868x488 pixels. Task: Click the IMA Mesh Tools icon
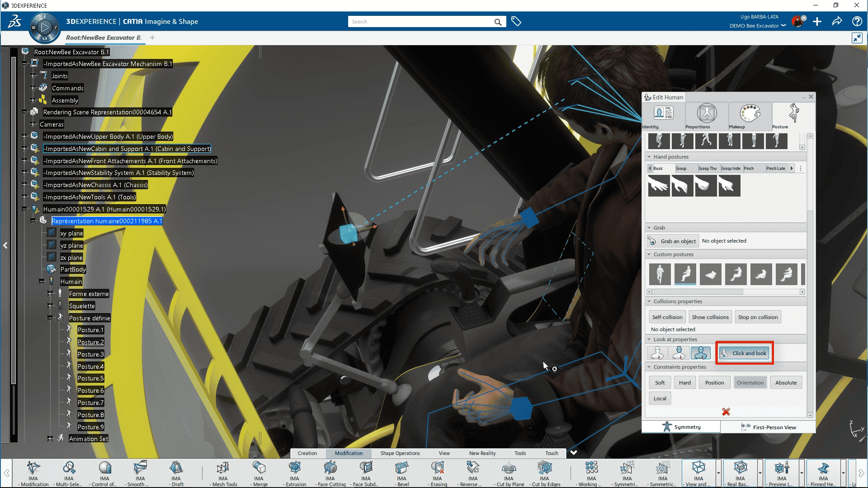click(x=223, y=468)
